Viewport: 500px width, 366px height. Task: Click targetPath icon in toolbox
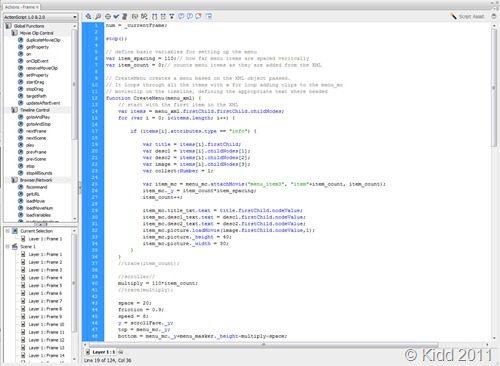click(21, 96)
